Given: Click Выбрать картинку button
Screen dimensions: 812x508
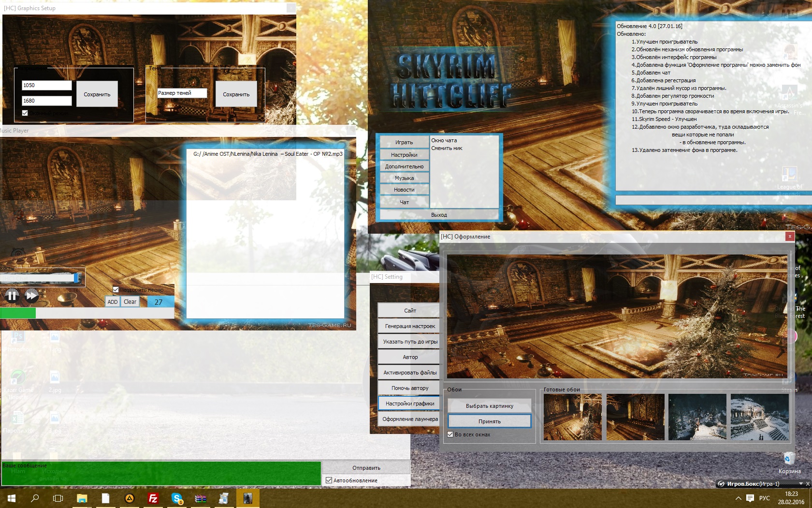Looking at the screenshot, I should click(490, 406).
